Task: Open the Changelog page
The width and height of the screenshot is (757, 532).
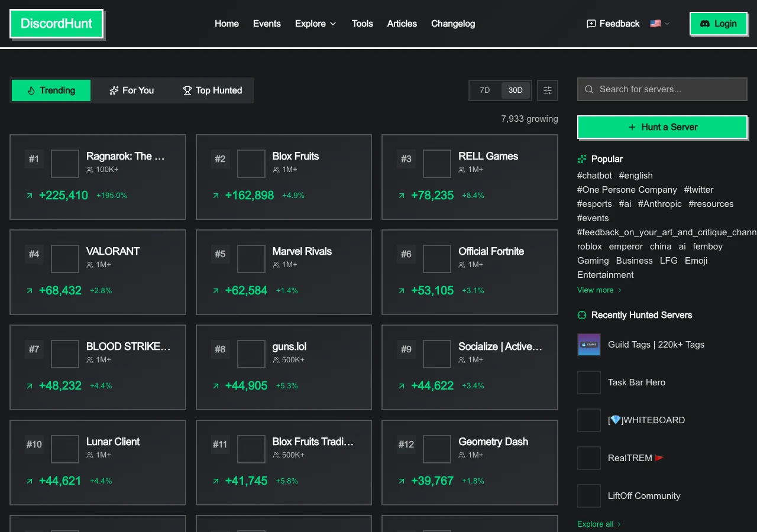Action: 453,24
